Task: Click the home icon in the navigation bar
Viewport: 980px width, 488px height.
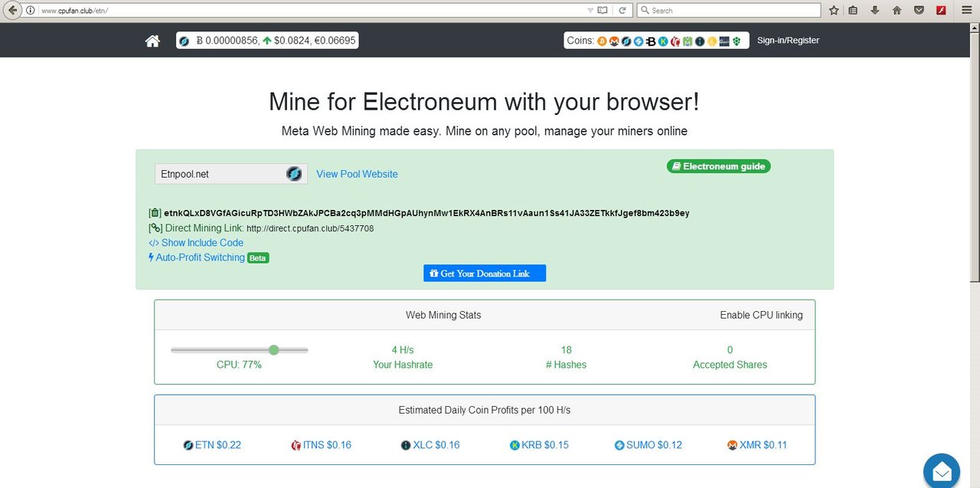Action: pyautogui.click(x=152, y=40)
